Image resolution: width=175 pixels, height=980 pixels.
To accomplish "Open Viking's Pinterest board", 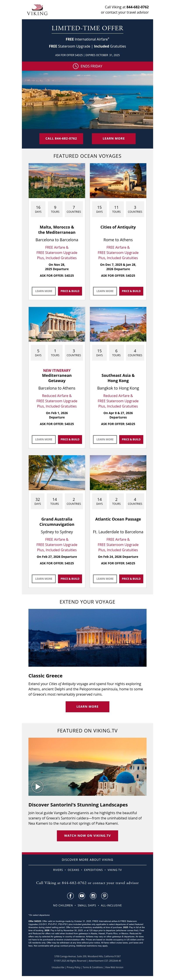I will coord(104,896).
